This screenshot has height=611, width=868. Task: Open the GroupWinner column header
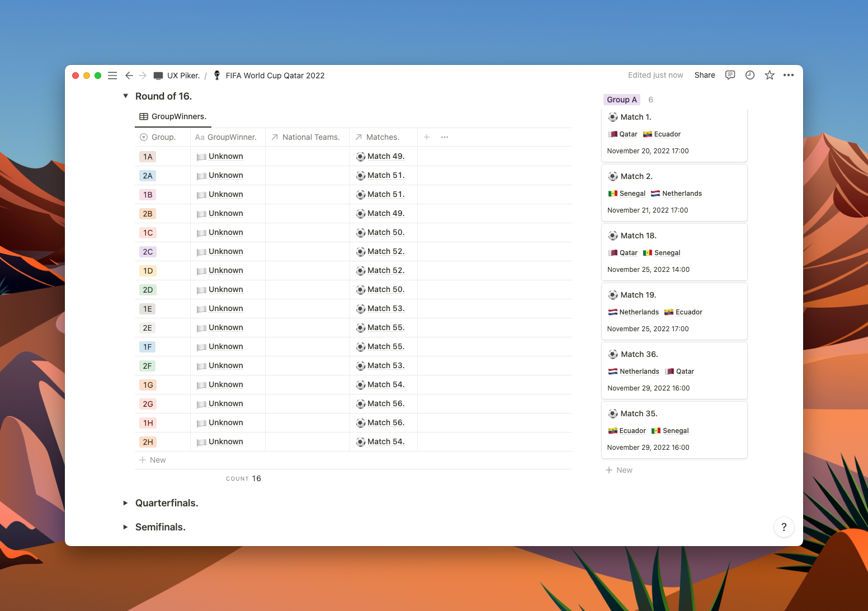228,137
